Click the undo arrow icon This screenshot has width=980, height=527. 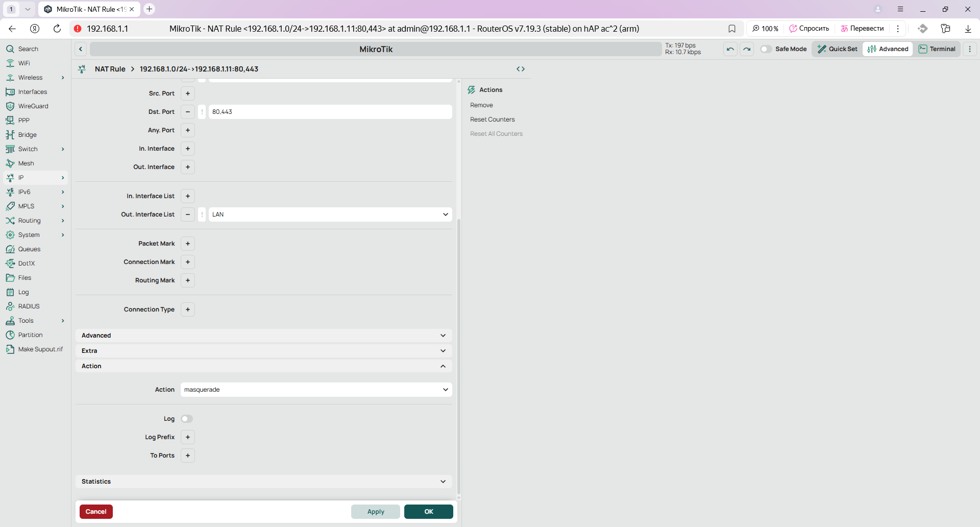tap(730, 49)
